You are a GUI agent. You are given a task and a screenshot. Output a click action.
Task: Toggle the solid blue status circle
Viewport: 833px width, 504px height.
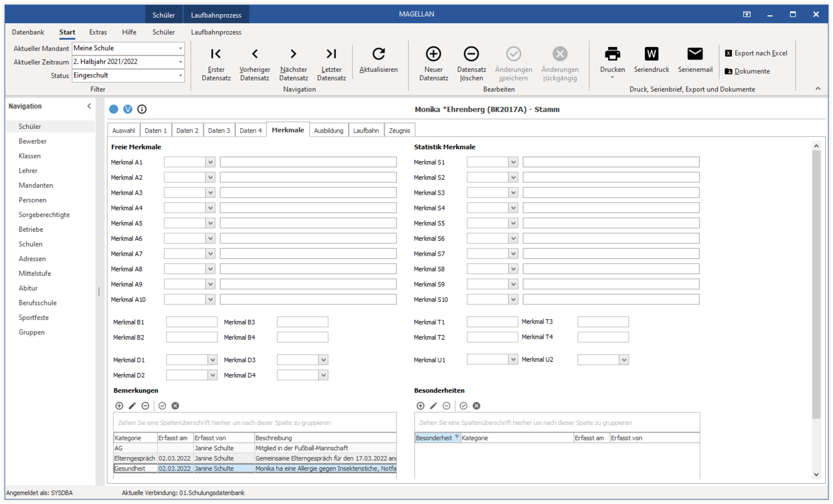click(113, 109)
